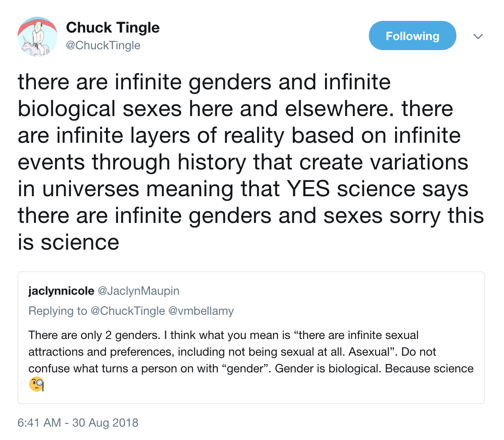Open the 6:41 AM - 30 Aug 2018 timestamp
This screenshot has height=440, width=504.
[78, 422]
